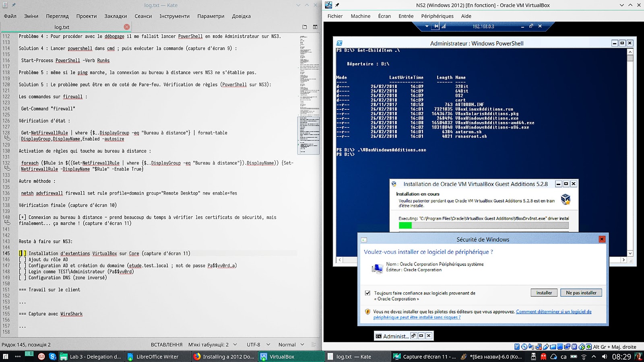Click the Guest Additions installer title bar icon
644x362 pixels.
click(394, 184)
